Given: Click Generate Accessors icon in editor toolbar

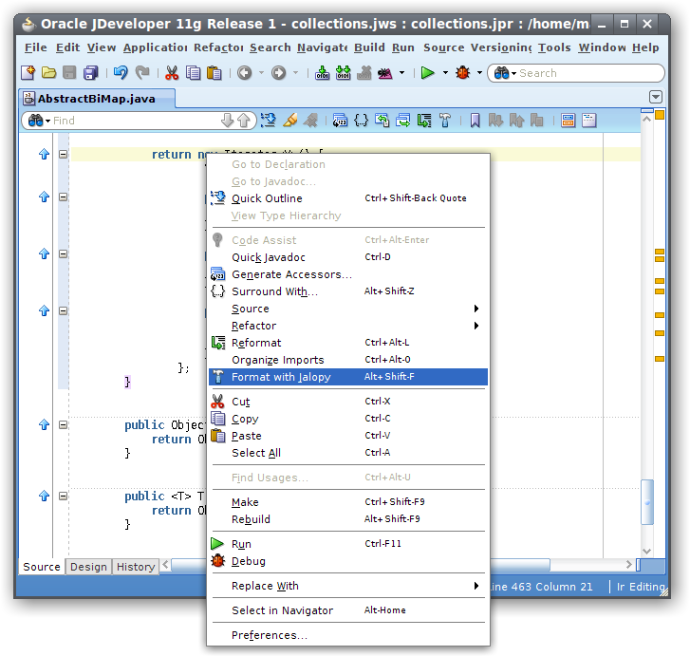Looking at the screenshot, I should (340, 120).
